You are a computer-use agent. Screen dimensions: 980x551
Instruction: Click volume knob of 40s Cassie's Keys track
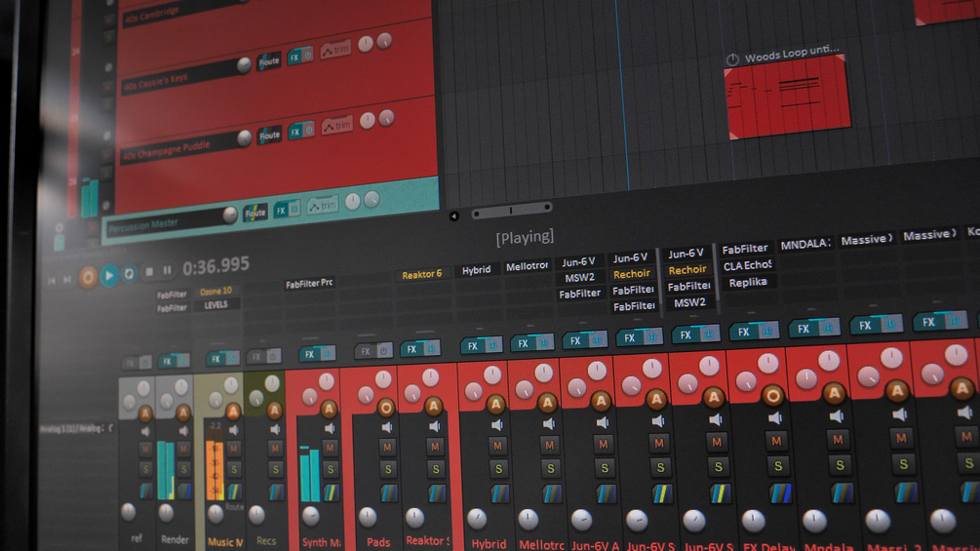click(x=244, y=64)
